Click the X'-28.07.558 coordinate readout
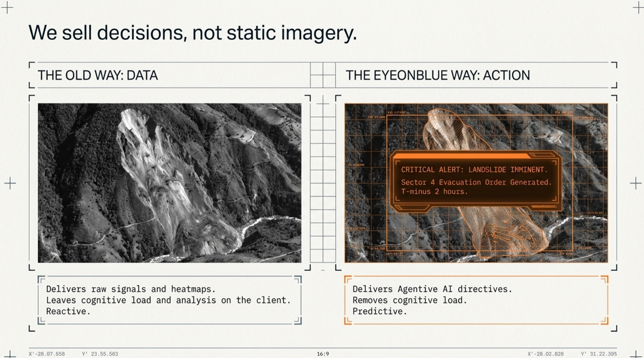The height and width of the screenshot is (358, 644). [x=47, y=354]
